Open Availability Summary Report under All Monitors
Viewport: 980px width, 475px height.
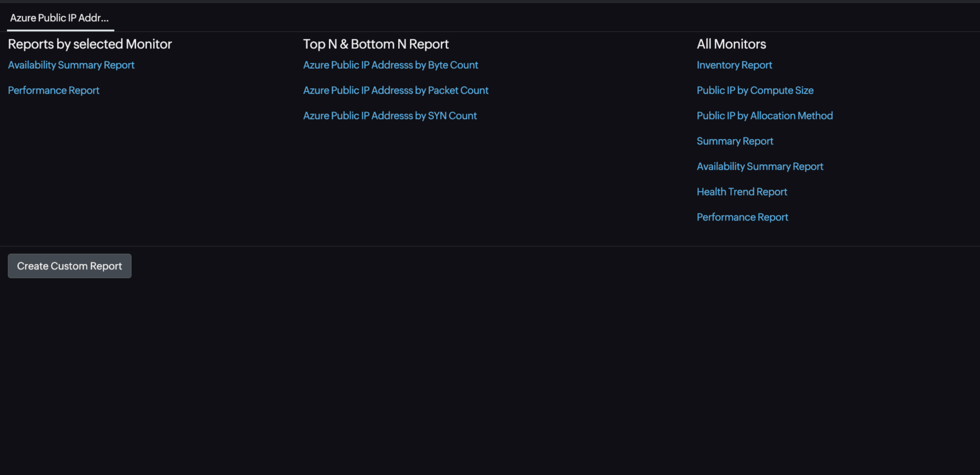pyautogui.click(x=760, y=166)
